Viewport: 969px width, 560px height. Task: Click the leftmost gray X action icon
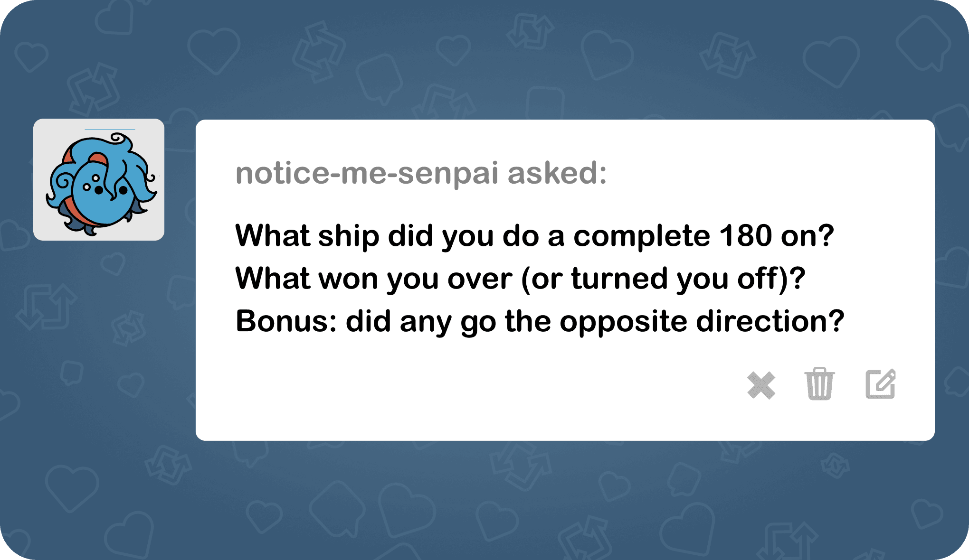click(761, 385)
